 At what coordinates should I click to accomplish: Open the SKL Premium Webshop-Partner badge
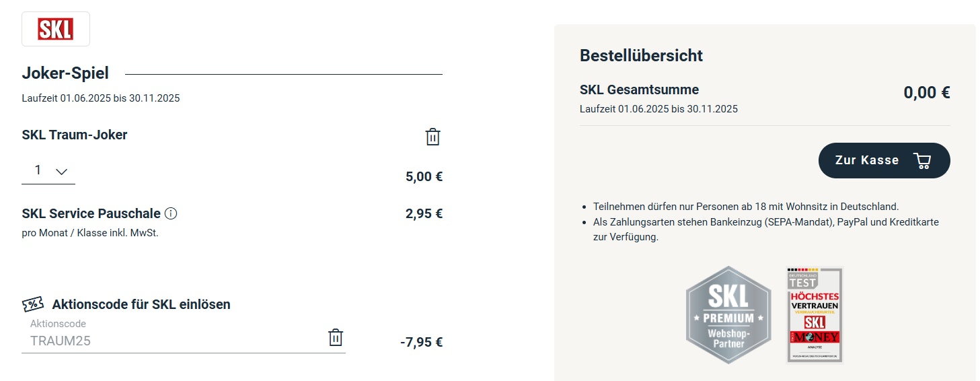click(728, 314)
